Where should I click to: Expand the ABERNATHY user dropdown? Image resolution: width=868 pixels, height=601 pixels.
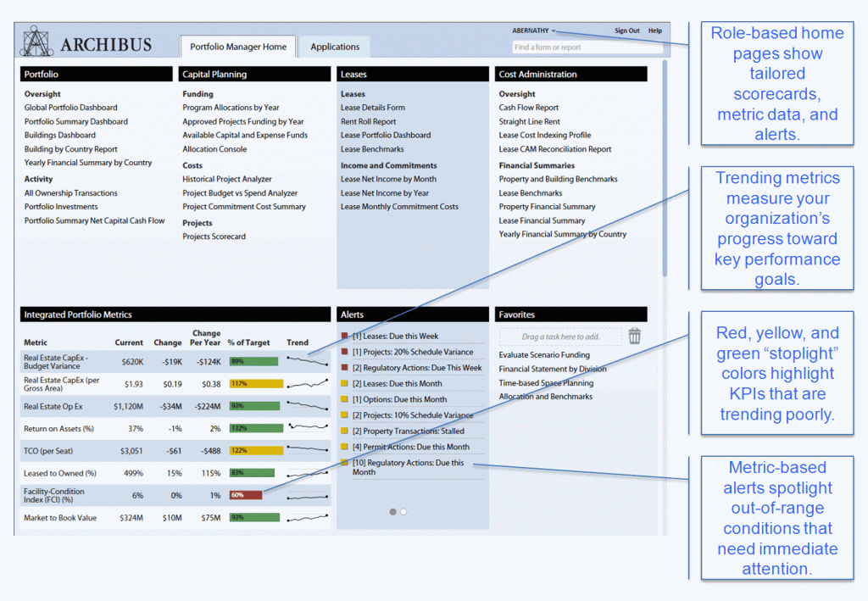(x=534, y=31)
